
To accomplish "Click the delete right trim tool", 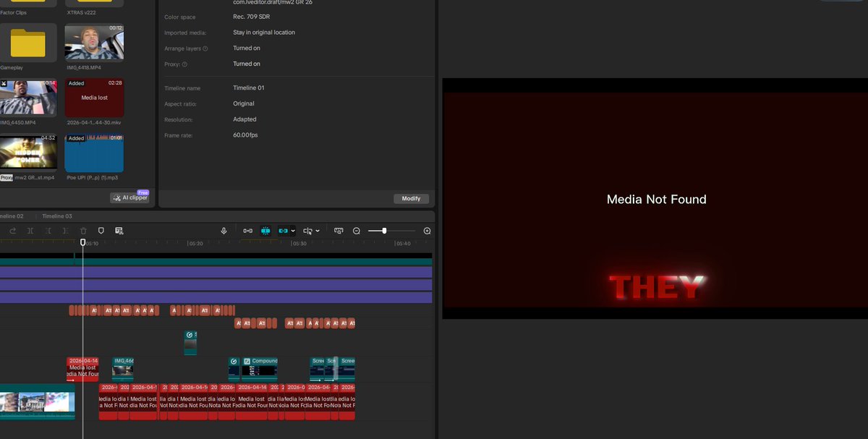I will point(65,231).
